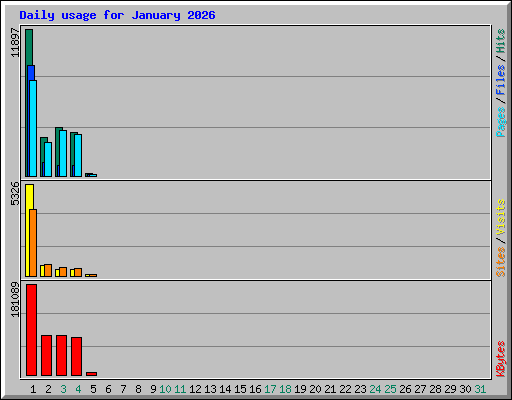Select the red KBytes bar for day 1
The width and height of the screenshot is (512, 400).
[x=31, y=330]
